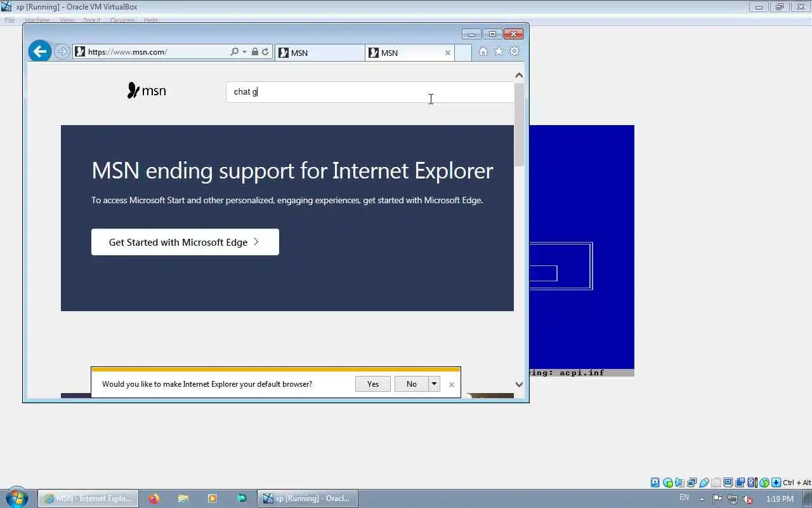
Task: Click the acpi.inf status line in VM window
Action: (582, 373)
